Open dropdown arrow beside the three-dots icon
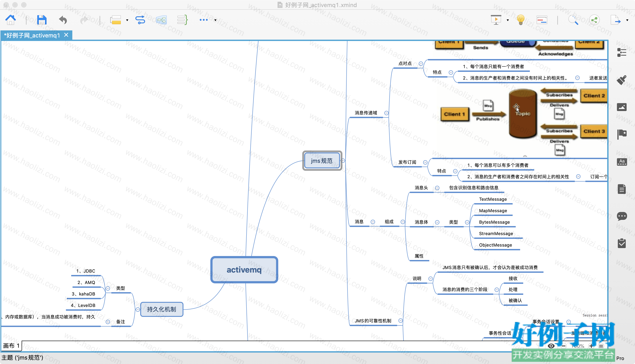The image size is (635, 364). click(215, 20)
